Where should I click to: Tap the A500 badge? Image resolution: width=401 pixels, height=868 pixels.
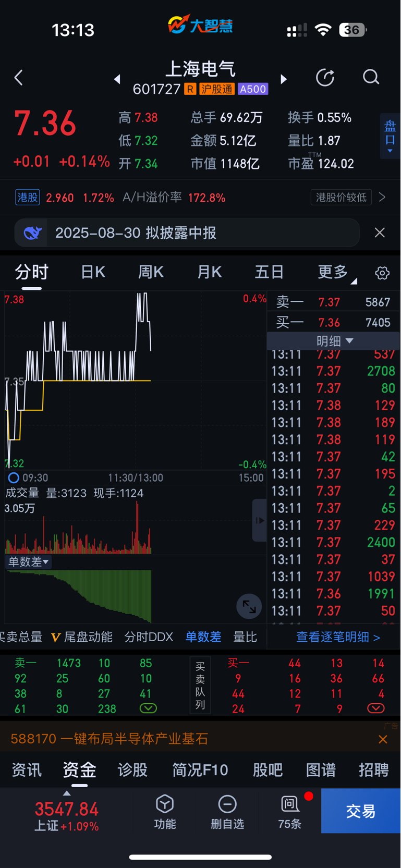[x=253, y=89]
